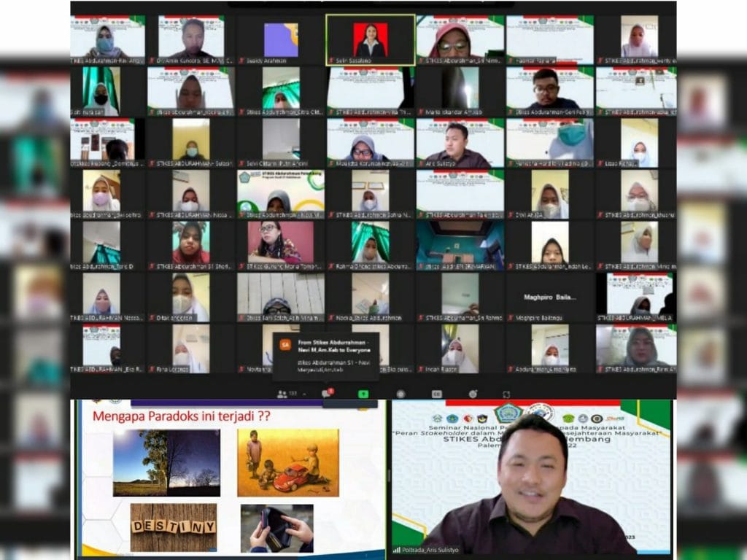Click the Aris Sulistyo video tile in grid

click(460, 143)
